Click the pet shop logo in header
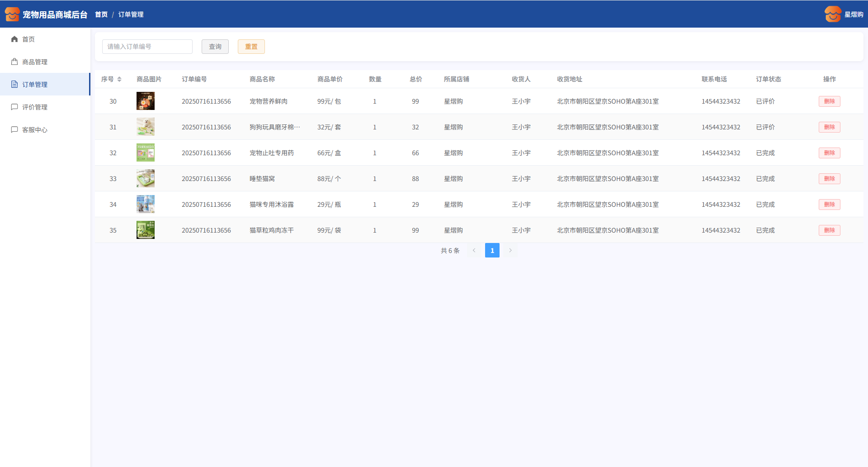 (12, 14)
